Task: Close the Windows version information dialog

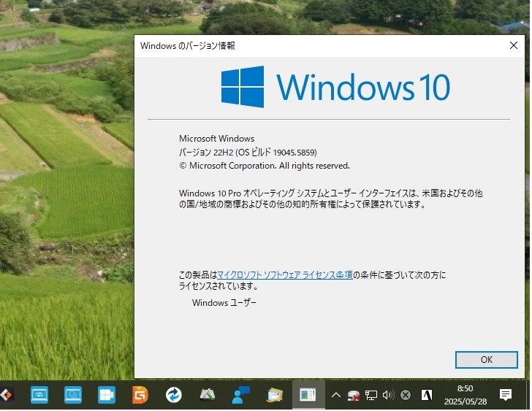Action: [x=514, y=46]
